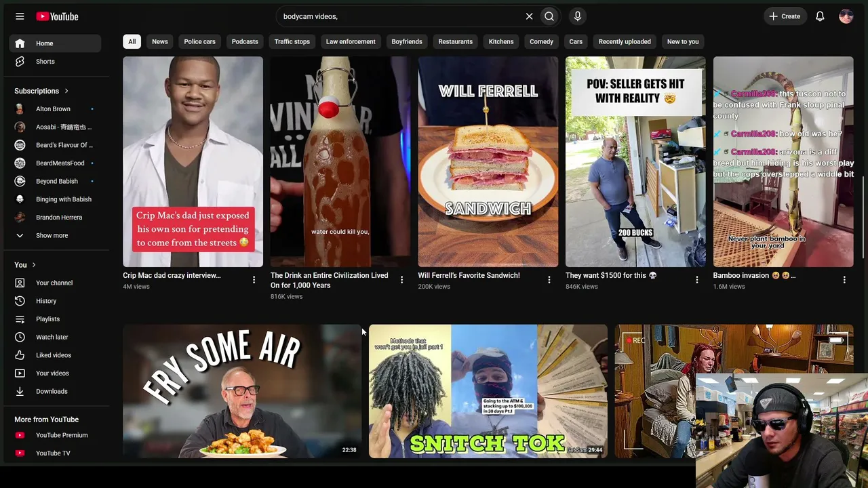Viewport: 868px width, 488px height.
Task: Open notifications bell
Action: coord(820,16)
